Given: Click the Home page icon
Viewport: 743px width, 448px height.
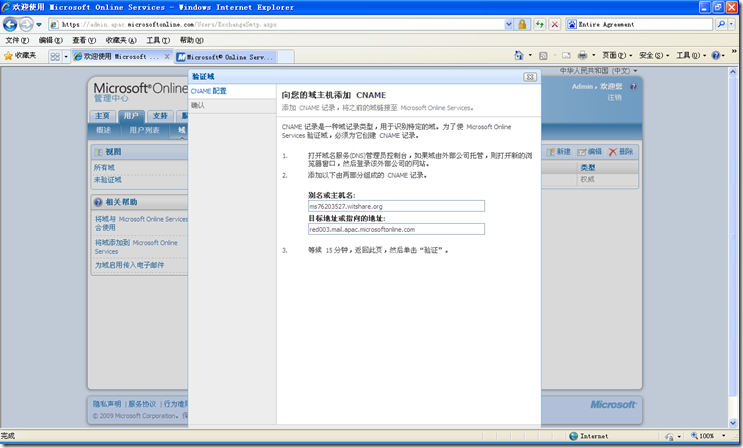Looking at the screenshot, I should point(519,55).
